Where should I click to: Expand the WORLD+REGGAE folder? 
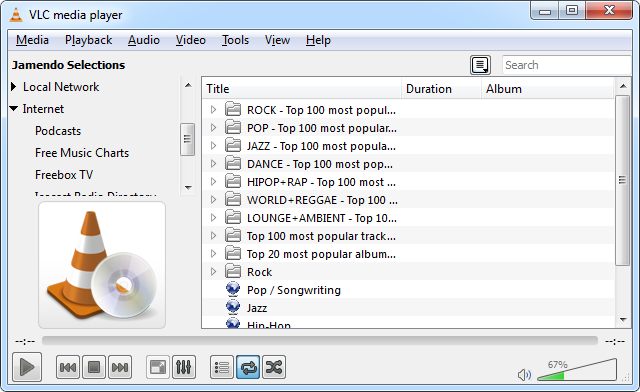tap(213, 199)
